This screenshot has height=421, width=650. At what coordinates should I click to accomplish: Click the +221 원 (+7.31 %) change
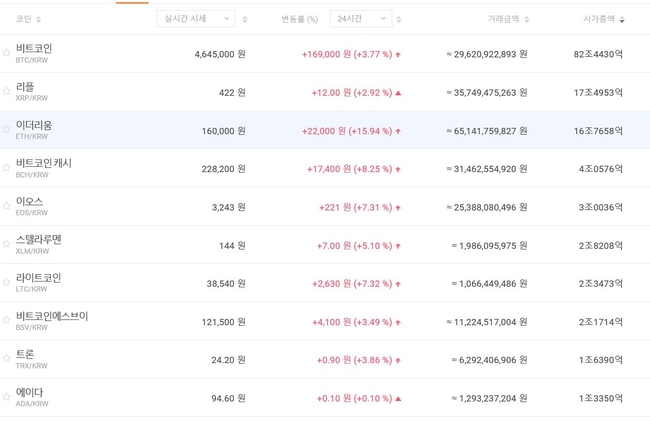pos(356,208)
